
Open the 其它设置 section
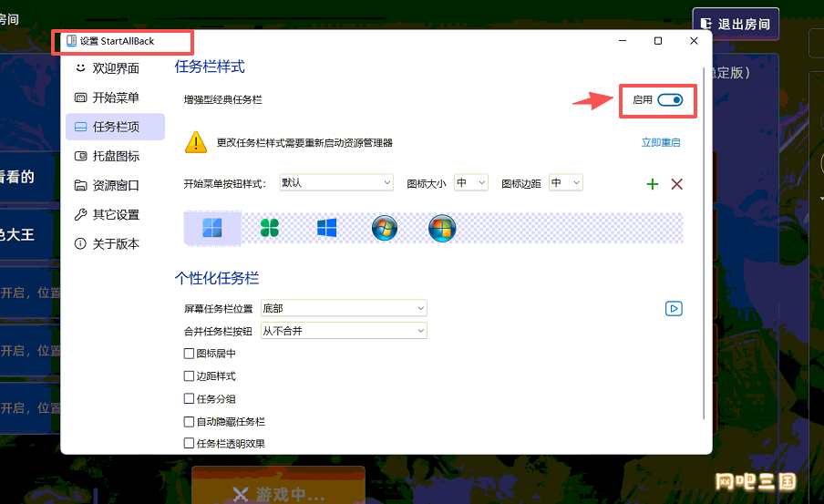(116, 214)
